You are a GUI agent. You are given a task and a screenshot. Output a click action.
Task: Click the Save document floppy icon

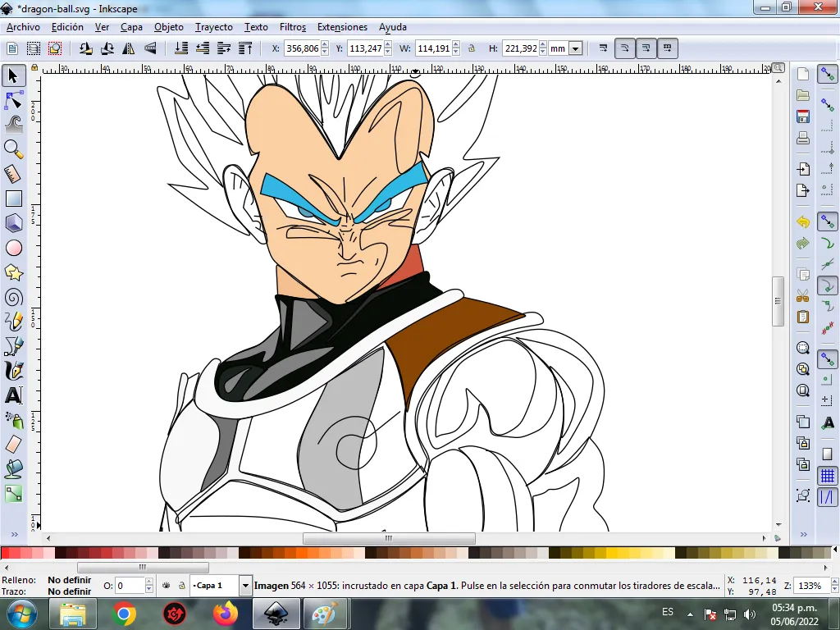(802, 116)
